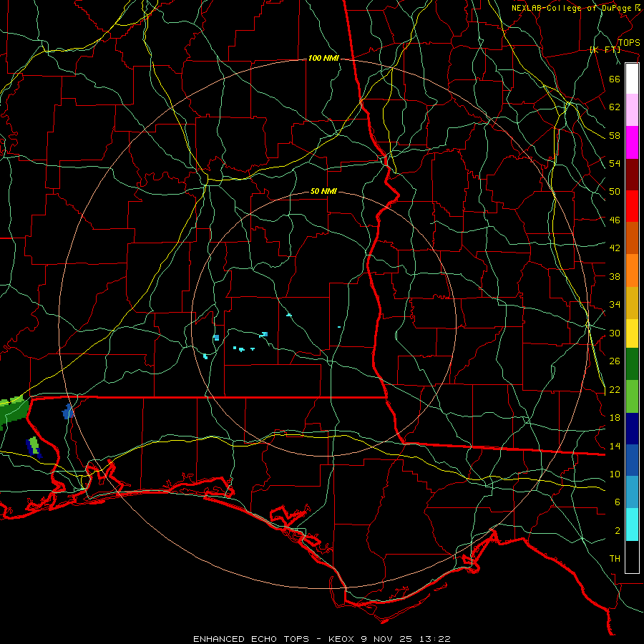The image size is (644, 644).
Task: Click the '[K FT]' legend units label
Action: click(605, 49)
